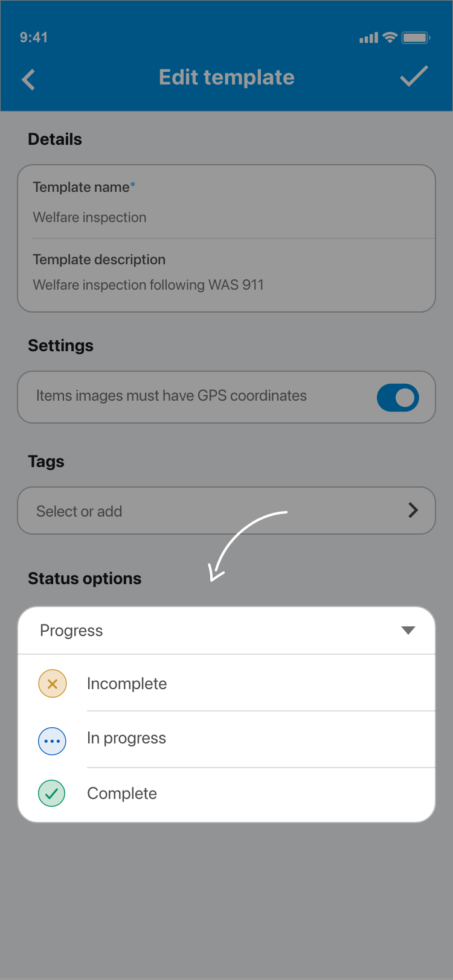Click the orange X Incomplete status icon
453x980 pixels.
[53, 684]
